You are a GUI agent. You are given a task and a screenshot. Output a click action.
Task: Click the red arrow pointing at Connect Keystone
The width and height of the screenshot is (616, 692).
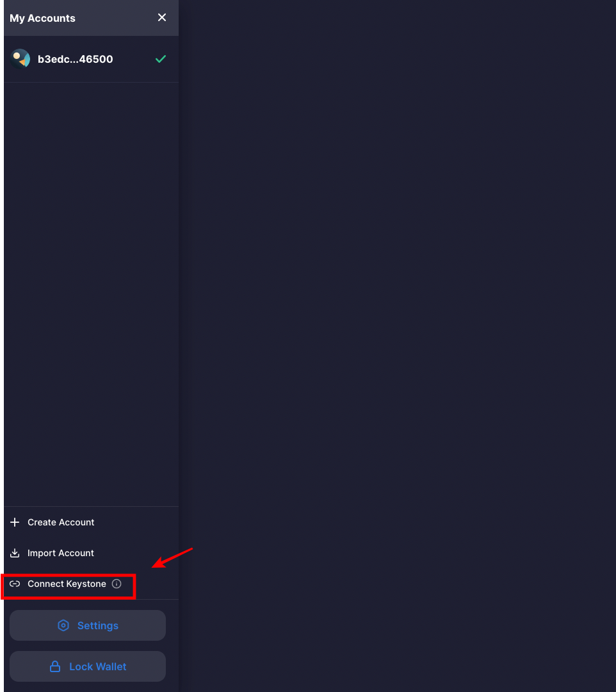pyautogui.click(x=172, y=557)
